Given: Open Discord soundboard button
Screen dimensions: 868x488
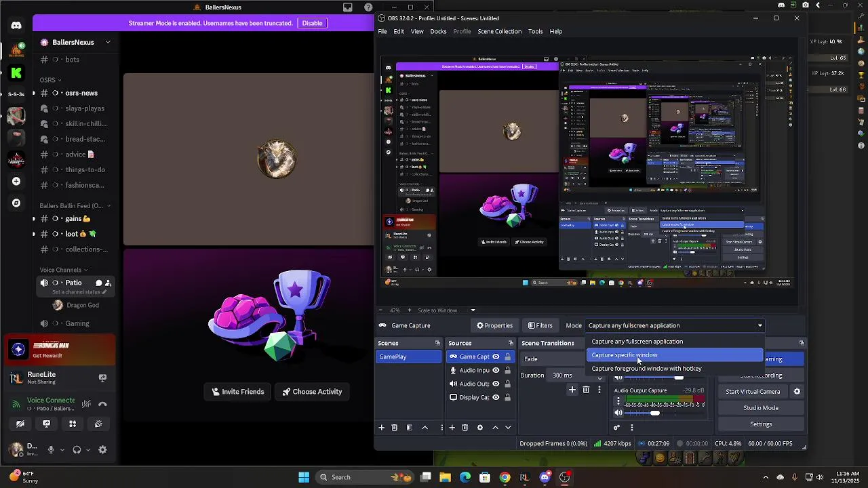Looking at the screenshot, I should tap(98, 424).
